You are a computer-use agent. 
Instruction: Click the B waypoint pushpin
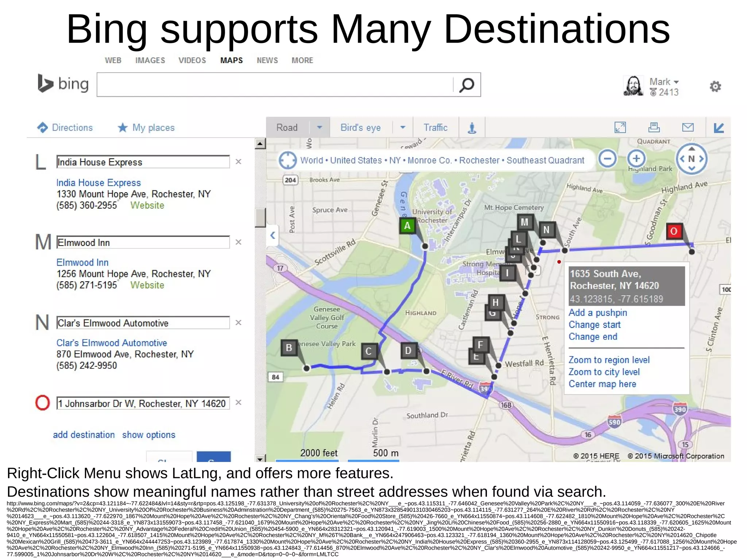tap(289, 348)
